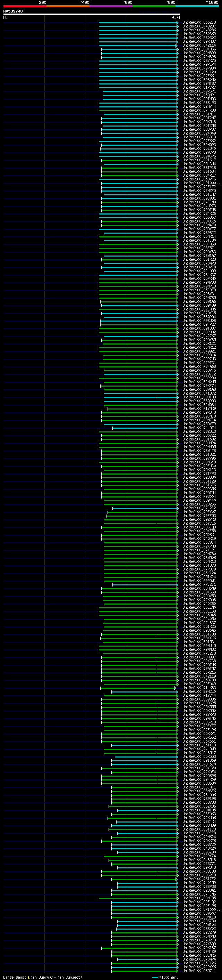This screenshot has width=222, height=980.
Task: Choose the UniRef100_Q8VX75 hit label
Action: pos(199,61)
